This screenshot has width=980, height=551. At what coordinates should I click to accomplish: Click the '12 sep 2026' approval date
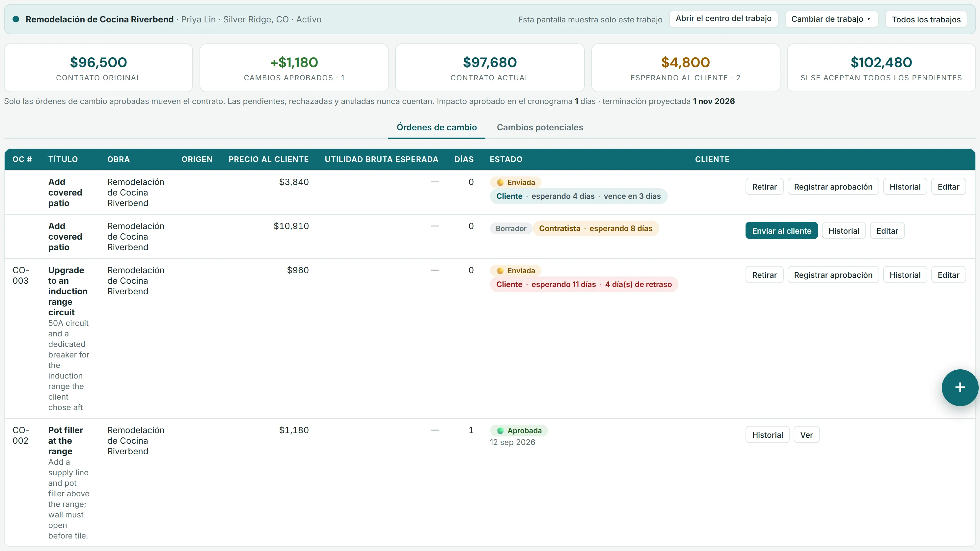(512, 442)
